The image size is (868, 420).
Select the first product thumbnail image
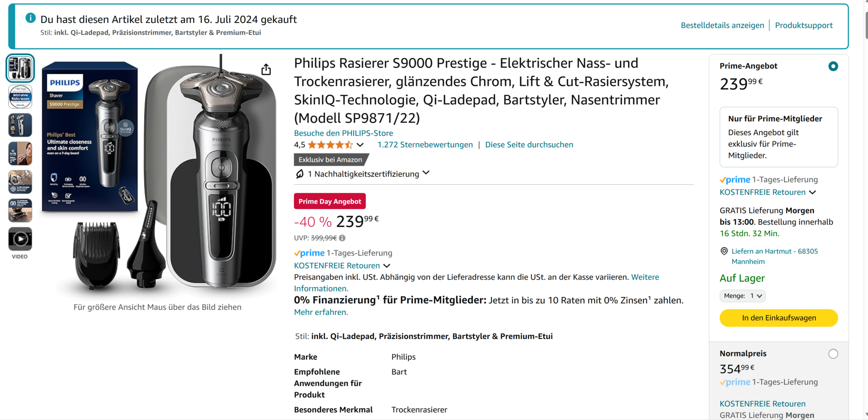[20, 68]
